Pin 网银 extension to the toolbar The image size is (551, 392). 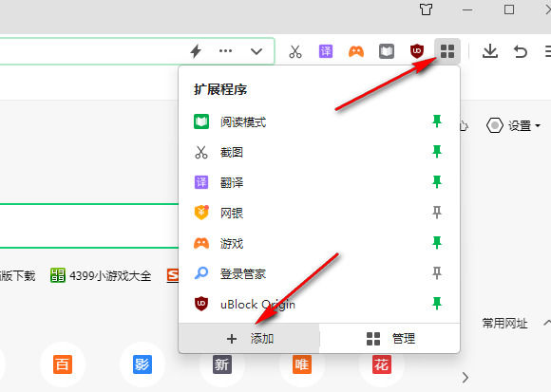[437, 213]
